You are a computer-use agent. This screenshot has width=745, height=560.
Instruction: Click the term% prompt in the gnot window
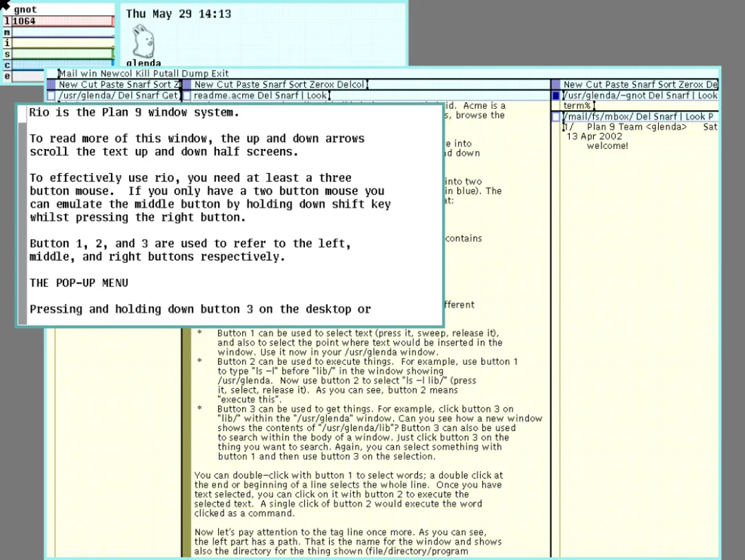point(577,106)
